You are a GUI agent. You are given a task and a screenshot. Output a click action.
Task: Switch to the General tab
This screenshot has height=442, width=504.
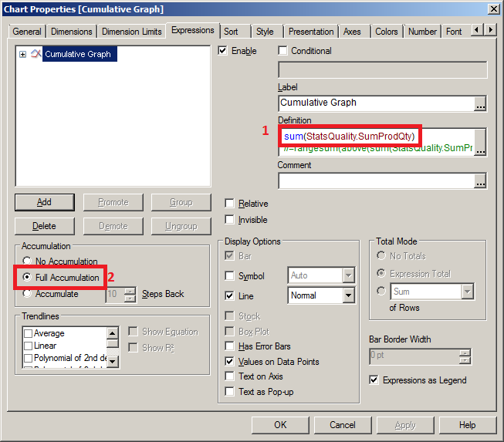pyautogui.click(x=27, y=32)
